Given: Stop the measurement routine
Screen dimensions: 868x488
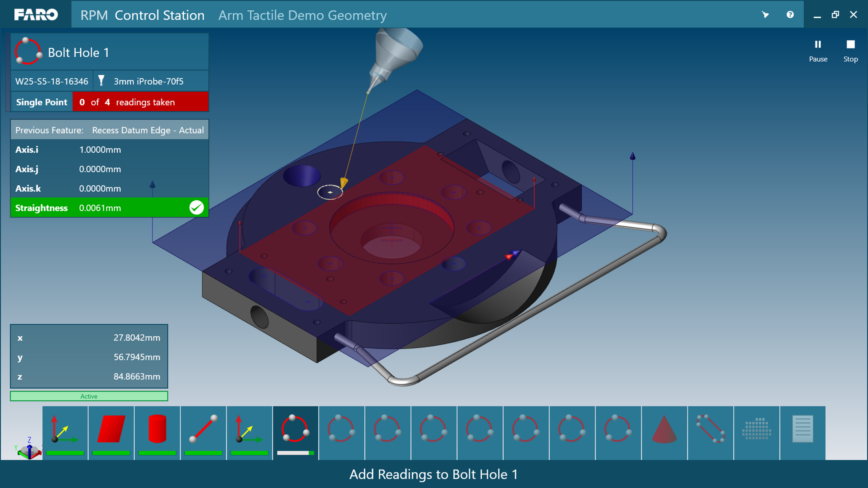Looking at the screenshot, I should 850,51.
